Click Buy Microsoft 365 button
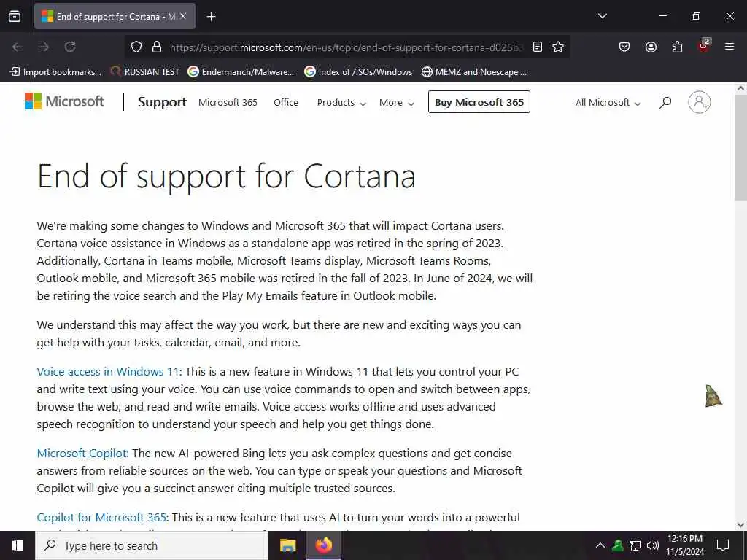 tap(479, 102)
